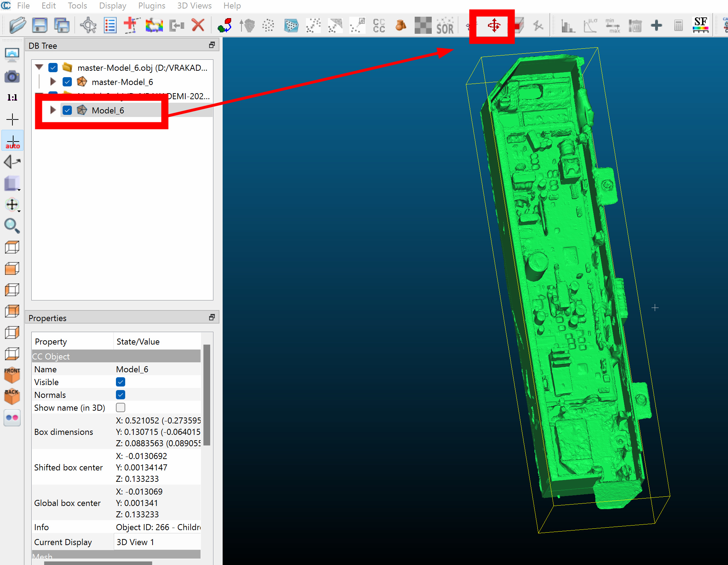Click the Properties vertical scrollbar
Image resolution: width=728 pixels, height=565 pixels.
pos(207,395)
